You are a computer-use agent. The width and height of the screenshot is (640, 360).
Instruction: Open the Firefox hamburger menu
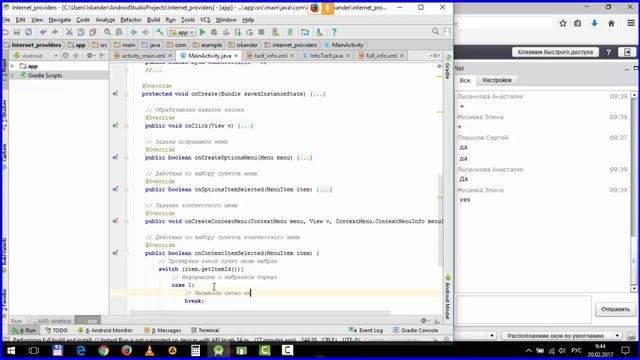click(631, 24)
